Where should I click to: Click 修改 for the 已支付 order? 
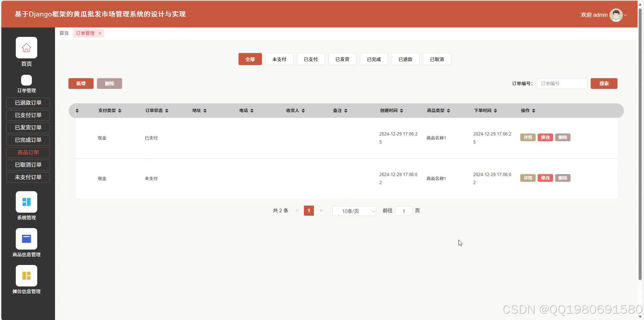point(545,138)
